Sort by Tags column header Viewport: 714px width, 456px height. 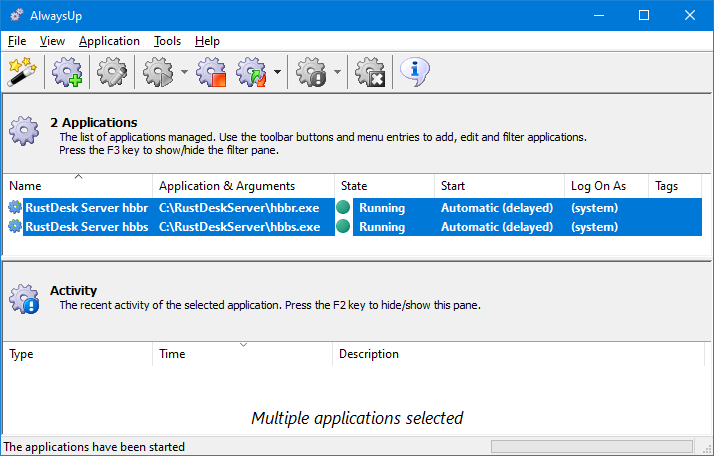pyautogui.click(x=675, y=186)
